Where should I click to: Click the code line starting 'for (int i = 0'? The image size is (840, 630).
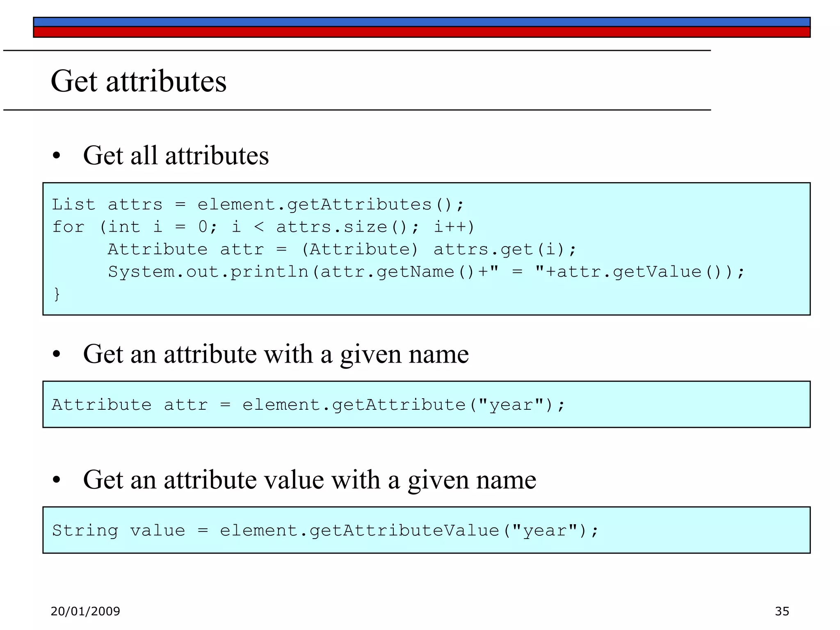(263, 227)
